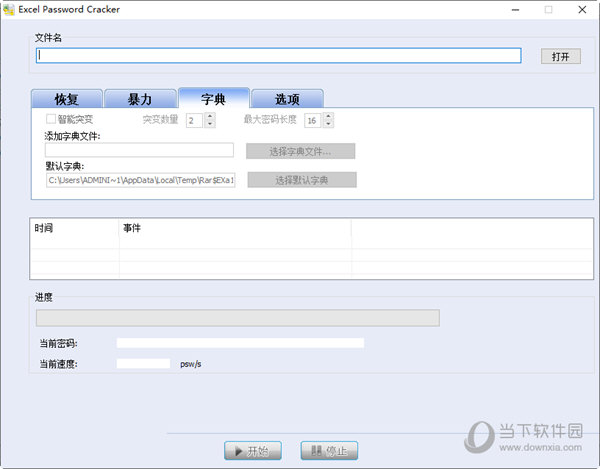Screen dimensions: 600x469
Task: Click the 选择默认字典 button
Action: [x=302, y=180]
